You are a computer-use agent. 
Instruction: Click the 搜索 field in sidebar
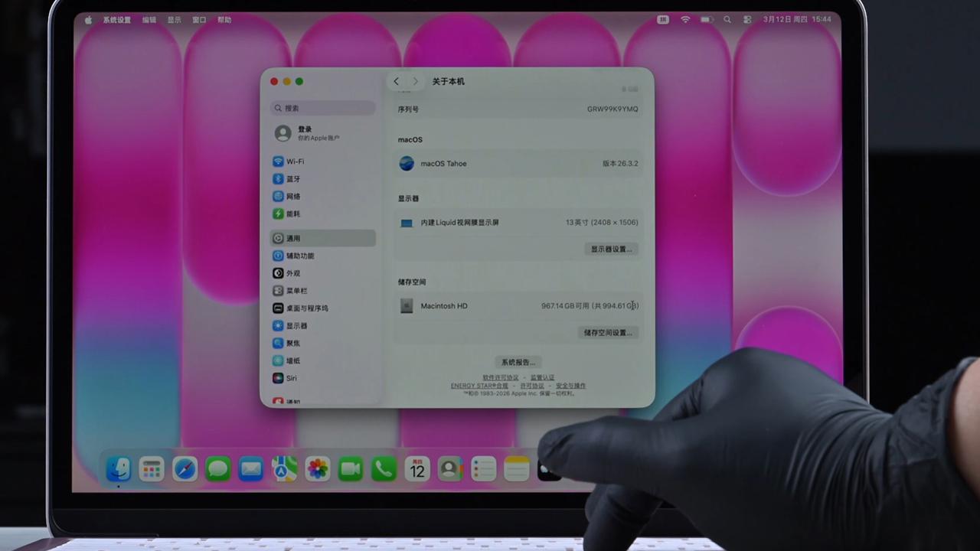point(323,108)
